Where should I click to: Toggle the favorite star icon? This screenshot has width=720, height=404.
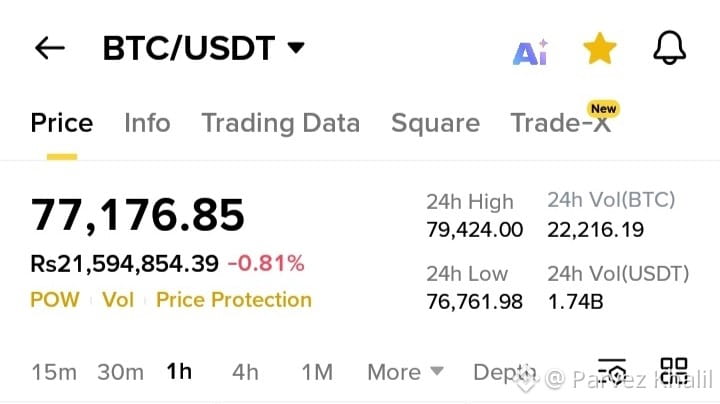point(599,48)
